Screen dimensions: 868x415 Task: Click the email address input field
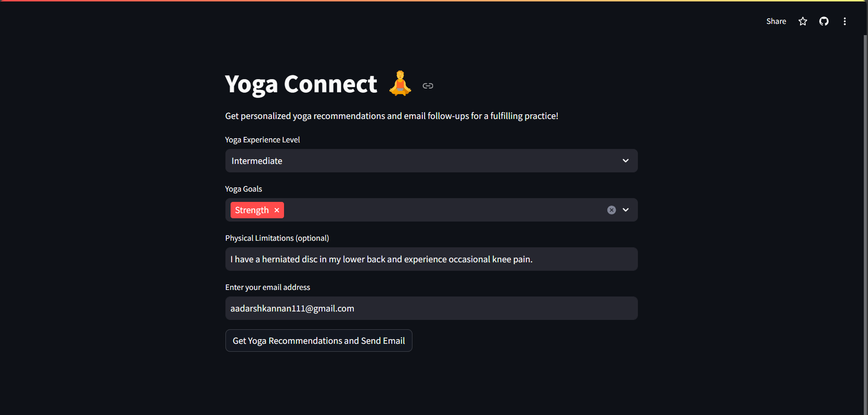pyautogui.click(x=431, y=308)
